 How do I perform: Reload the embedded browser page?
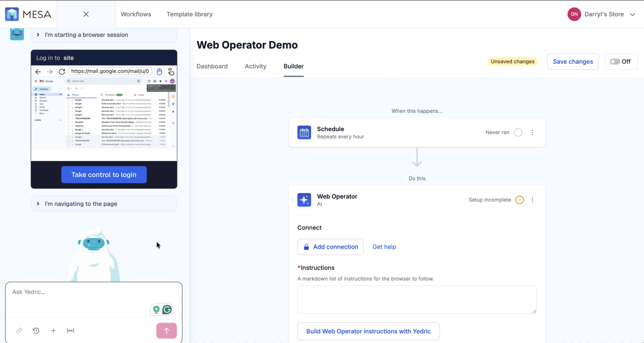point(62,72)
